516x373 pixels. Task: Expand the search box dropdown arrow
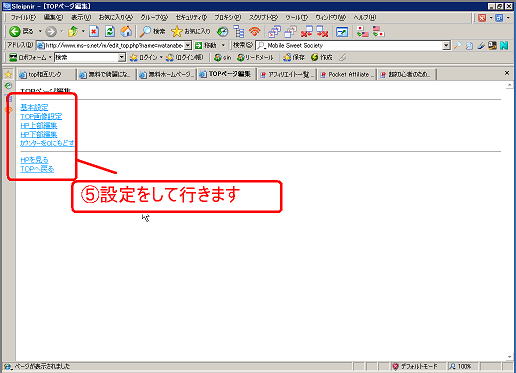[446, 46]
